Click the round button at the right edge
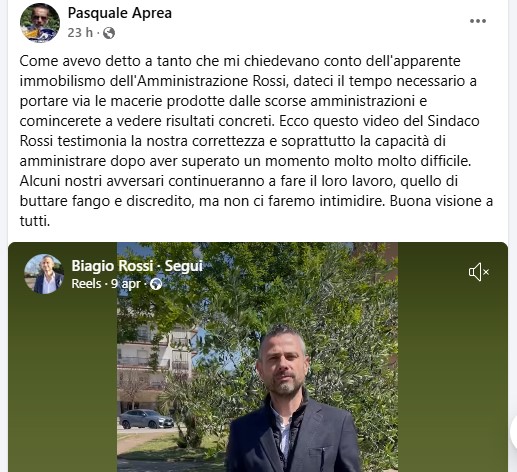 coord(514,431)
